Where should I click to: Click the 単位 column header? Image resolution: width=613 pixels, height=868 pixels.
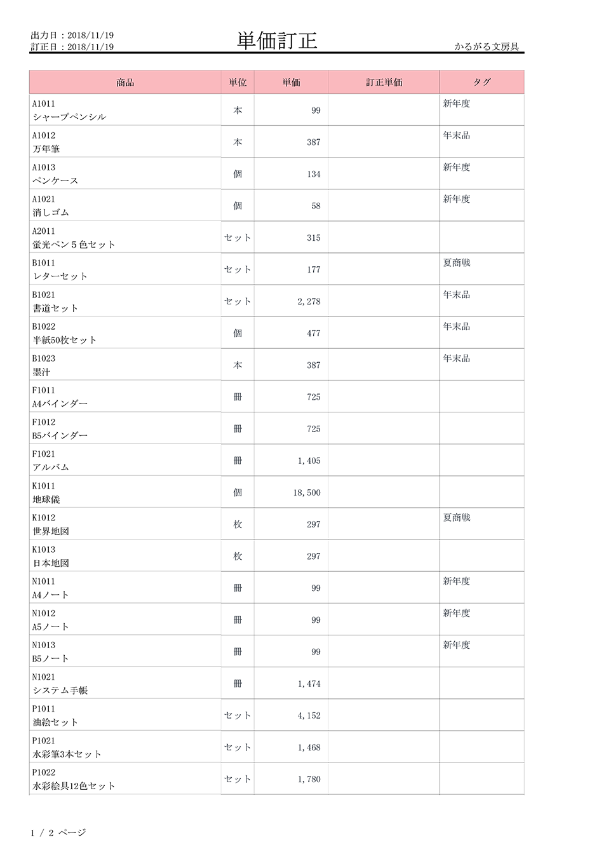(238, 82)
